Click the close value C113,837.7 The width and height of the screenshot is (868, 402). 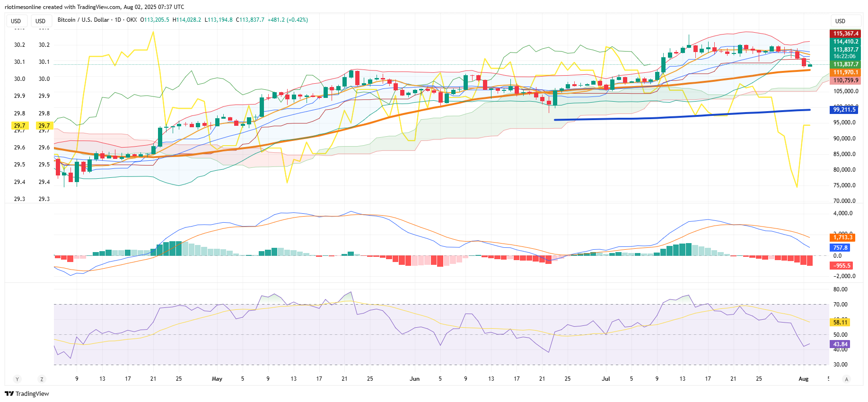pyautogui.click(x=250, y=20)
